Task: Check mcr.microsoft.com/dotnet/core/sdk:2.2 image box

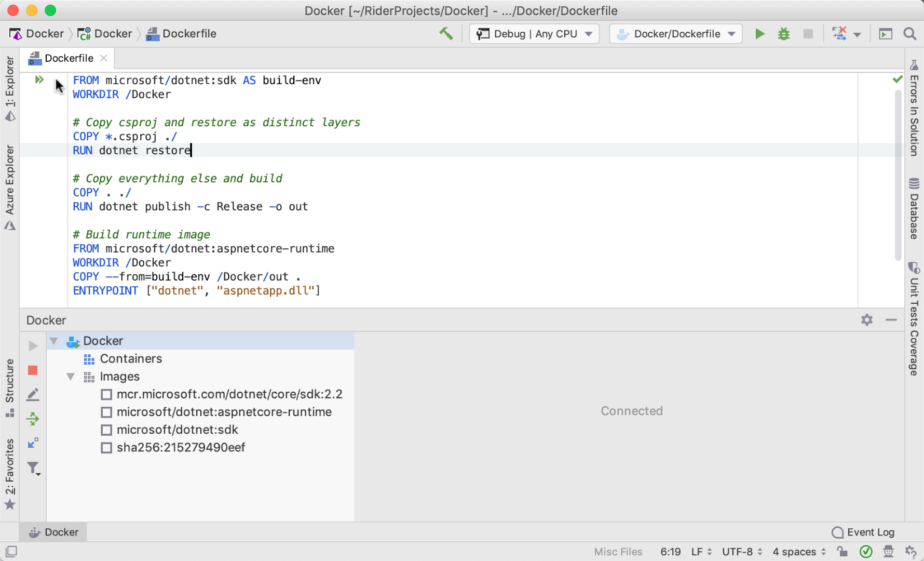Action: 106,395
